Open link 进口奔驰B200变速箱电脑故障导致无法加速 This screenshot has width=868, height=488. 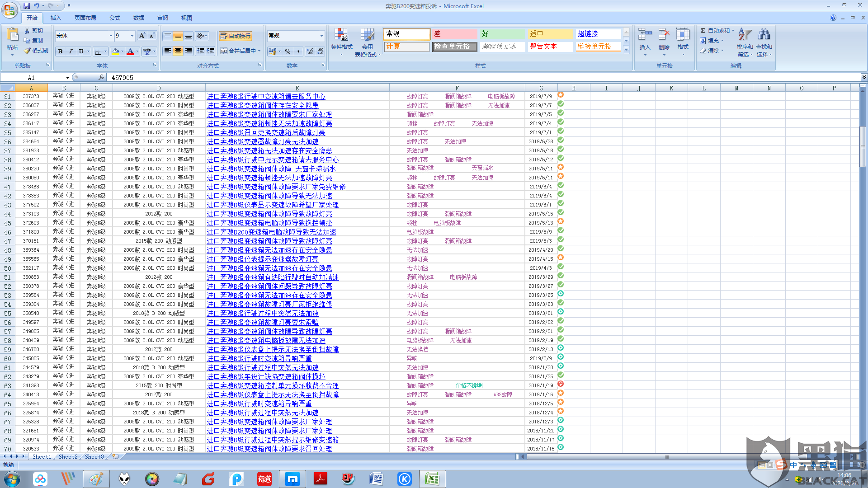click(x=271, y=232)
